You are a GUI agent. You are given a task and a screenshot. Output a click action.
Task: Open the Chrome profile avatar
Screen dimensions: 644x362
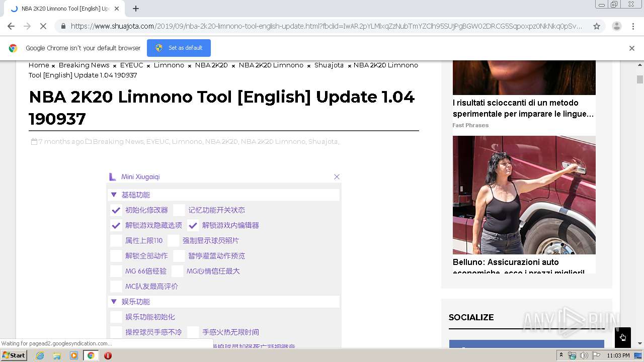click(x=616, y=26)
